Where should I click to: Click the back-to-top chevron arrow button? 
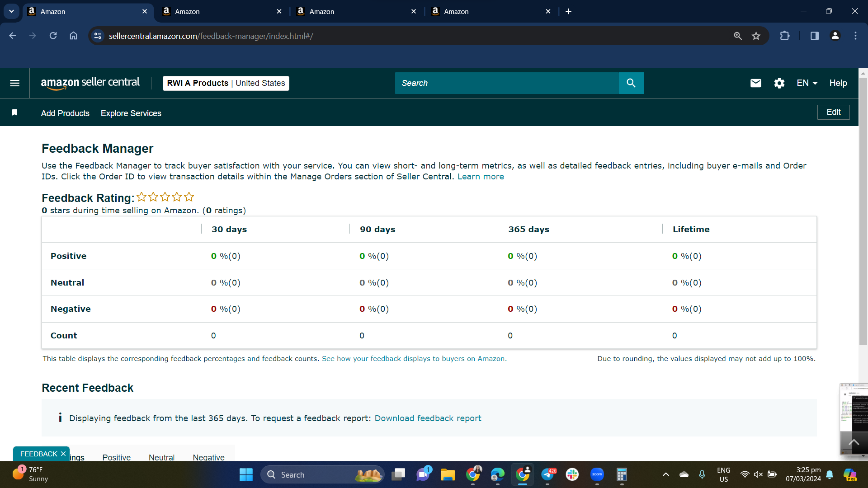pos(854,443)
